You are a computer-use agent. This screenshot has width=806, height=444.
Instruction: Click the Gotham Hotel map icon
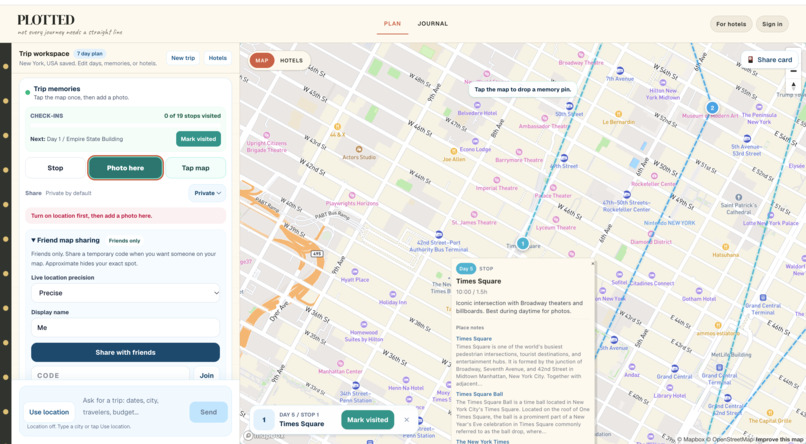699,291
